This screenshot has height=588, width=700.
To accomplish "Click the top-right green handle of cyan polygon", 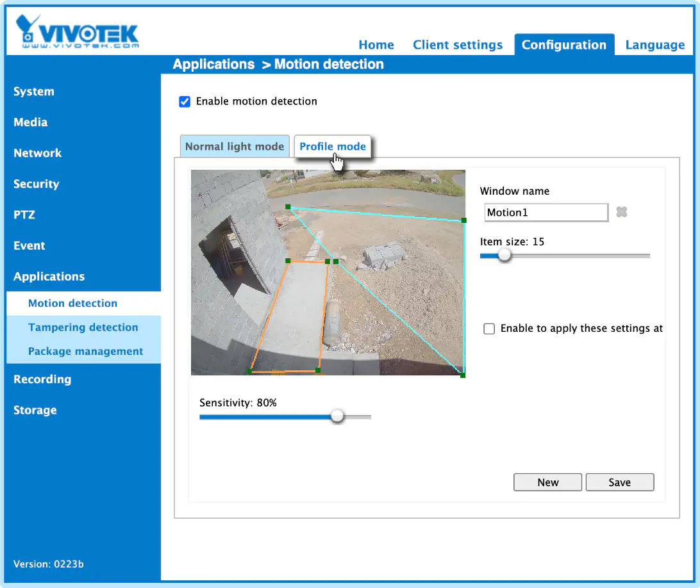I will pos(464,220).
